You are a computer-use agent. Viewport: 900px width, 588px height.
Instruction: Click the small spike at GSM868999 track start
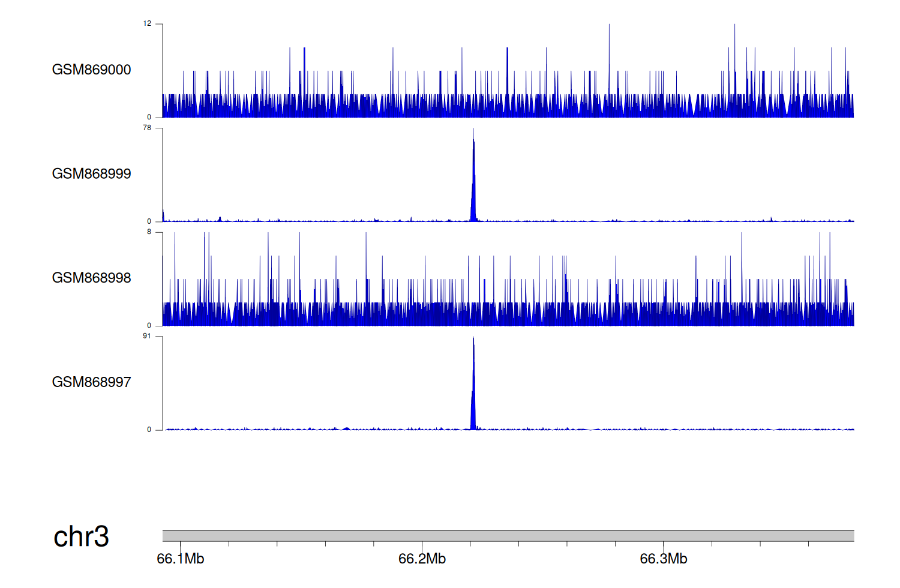point(163,216)
